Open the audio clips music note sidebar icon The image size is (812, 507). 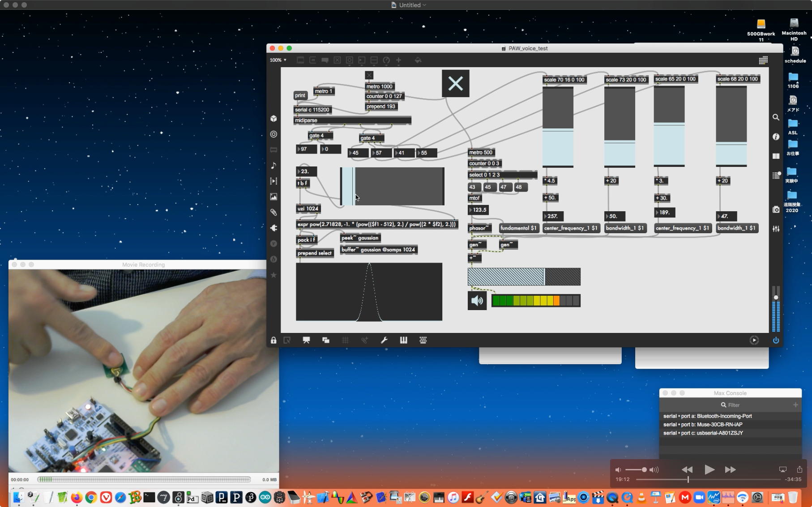274,166
